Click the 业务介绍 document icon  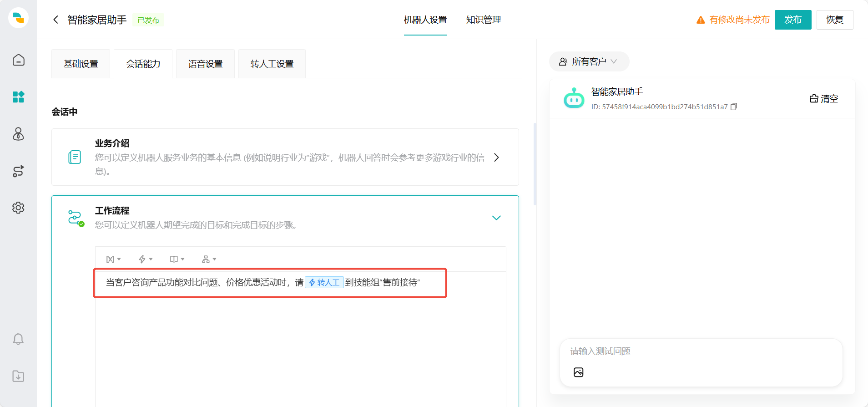click(75, 157)
